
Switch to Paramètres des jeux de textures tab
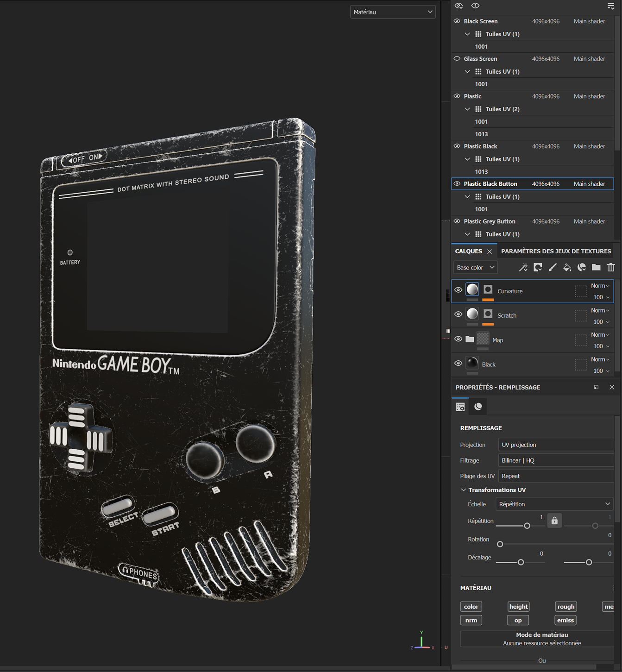[556, 251]
